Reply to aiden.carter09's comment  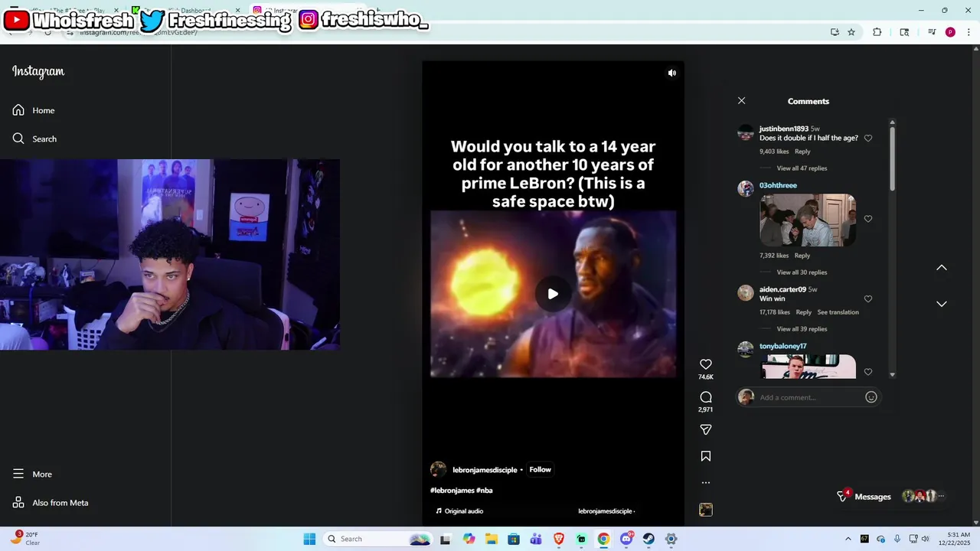[x=803, y=312]
